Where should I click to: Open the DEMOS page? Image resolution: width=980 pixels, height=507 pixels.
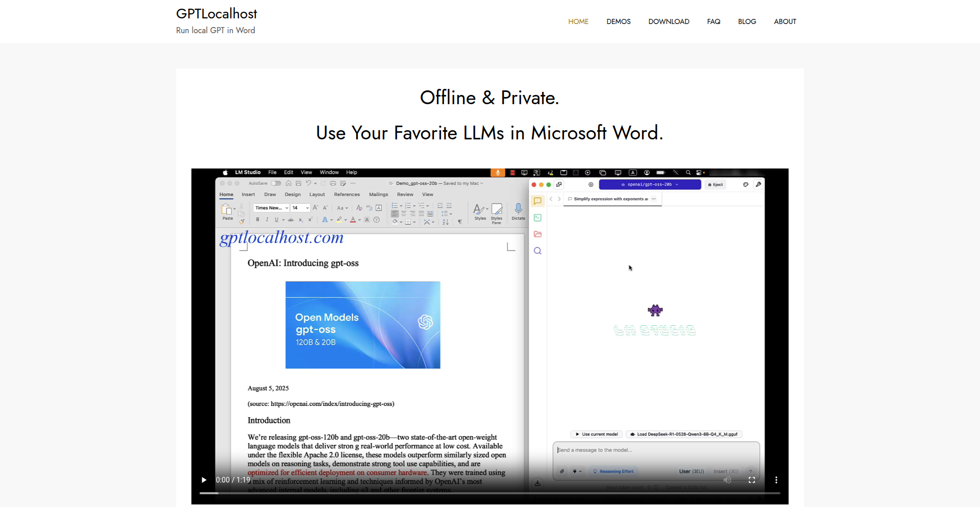coord(619,21)
